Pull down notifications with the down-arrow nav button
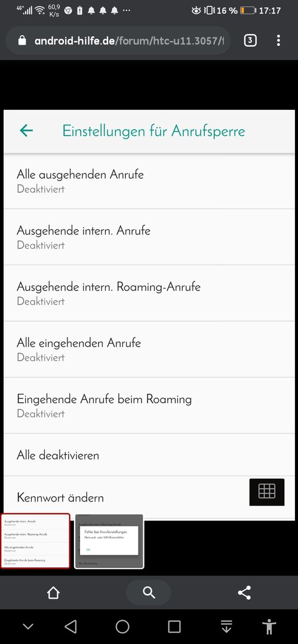 click(x=226, y=627)
